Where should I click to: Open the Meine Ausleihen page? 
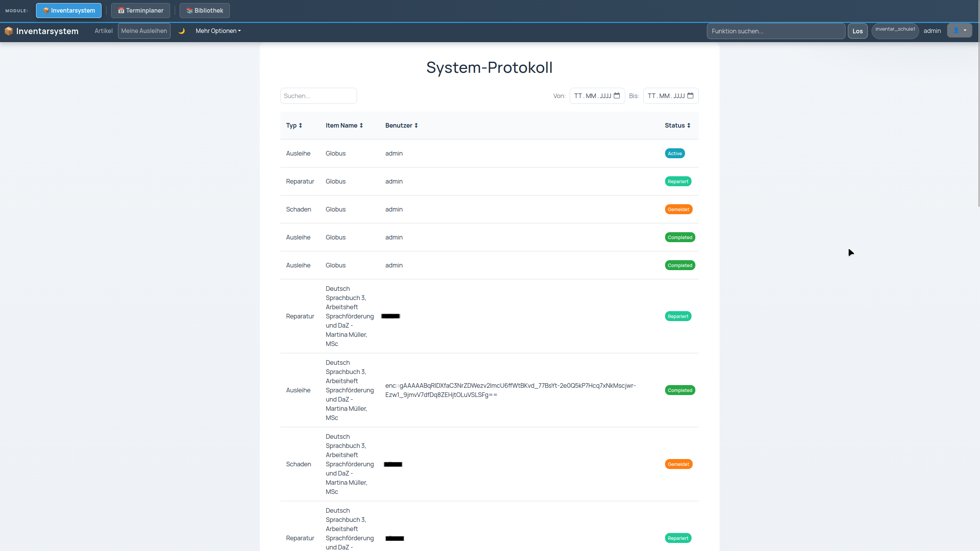pyautogui.click(x=144, y=31)
